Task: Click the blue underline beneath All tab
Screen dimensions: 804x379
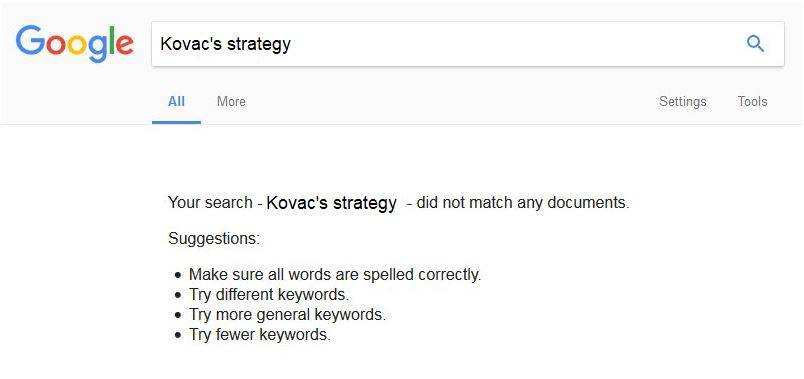Action: tap(176, 123)
